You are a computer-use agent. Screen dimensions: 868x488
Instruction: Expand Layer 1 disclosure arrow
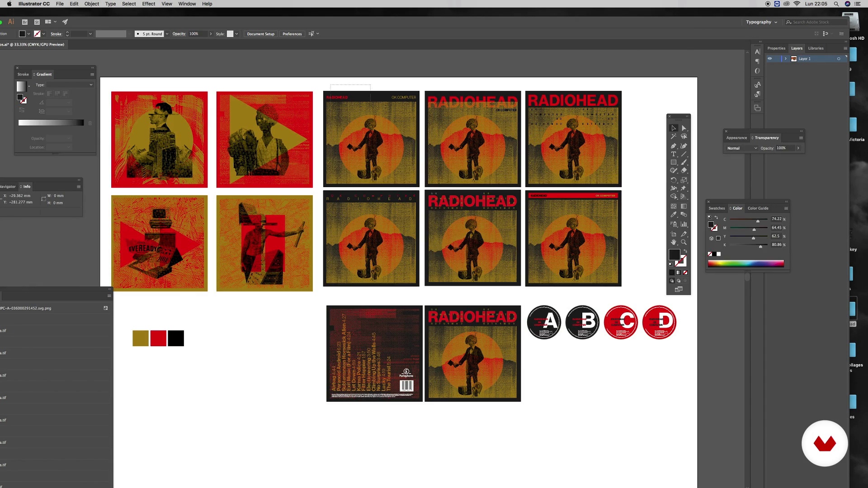(x=786, y=59)
